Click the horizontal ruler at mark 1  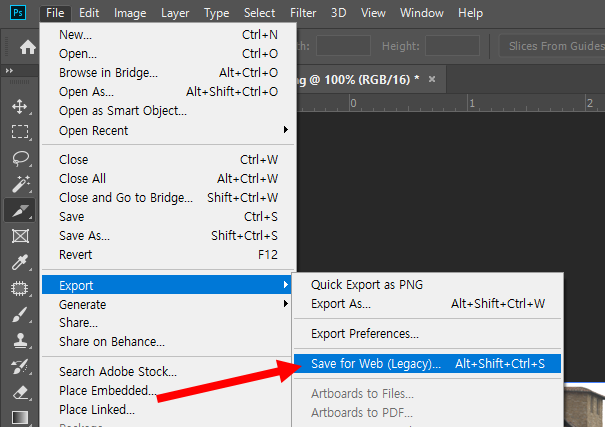(x=471, y=103)
